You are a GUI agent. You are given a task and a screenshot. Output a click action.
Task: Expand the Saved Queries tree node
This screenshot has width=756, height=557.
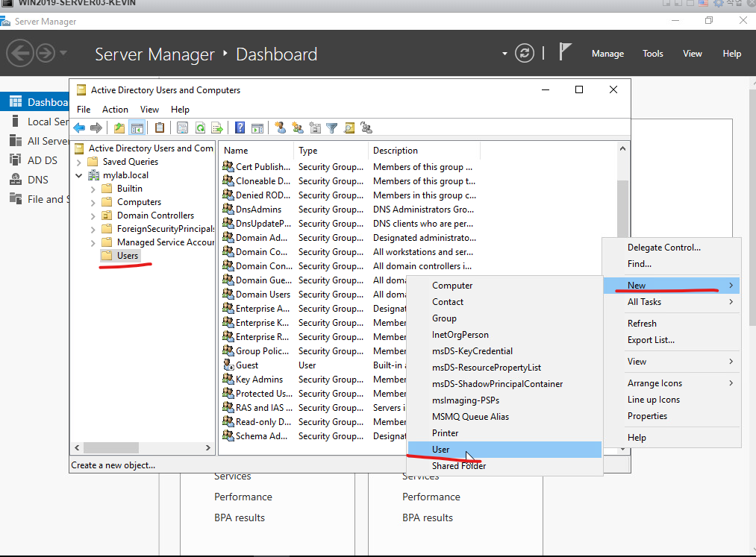[79, 162]
